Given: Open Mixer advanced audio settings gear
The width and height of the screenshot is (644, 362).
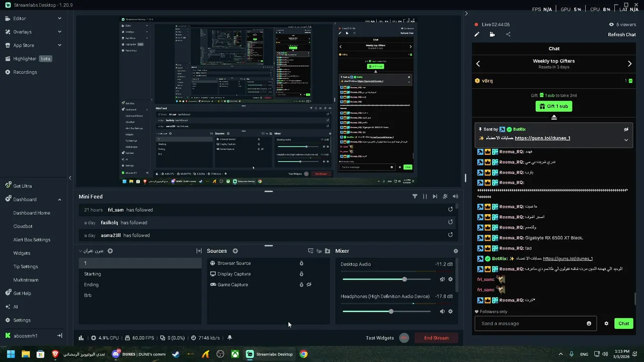Looking at the screenshot, I should point(456,251).
